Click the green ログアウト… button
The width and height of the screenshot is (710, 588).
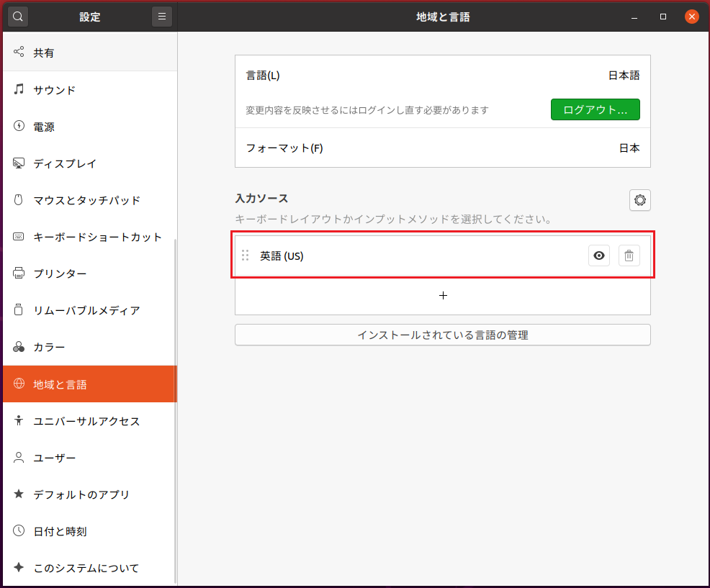(595, 109)
